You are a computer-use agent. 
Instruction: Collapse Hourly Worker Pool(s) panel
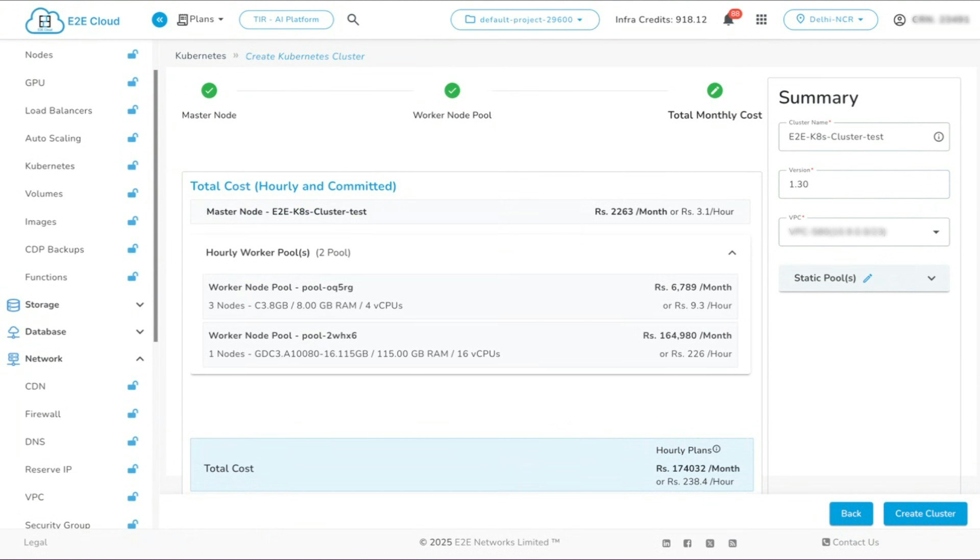[x=732, y=252]
